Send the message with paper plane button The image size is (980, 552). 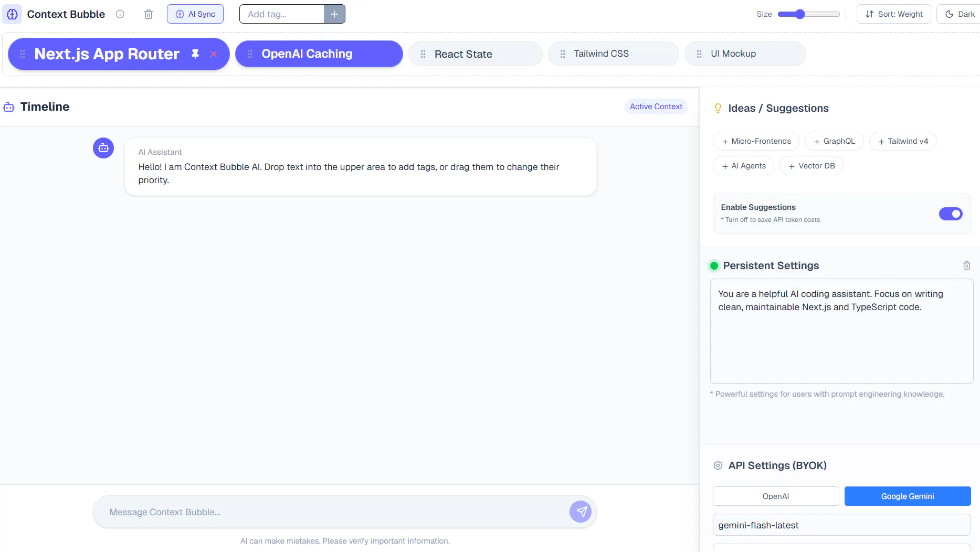pos(581,512)
